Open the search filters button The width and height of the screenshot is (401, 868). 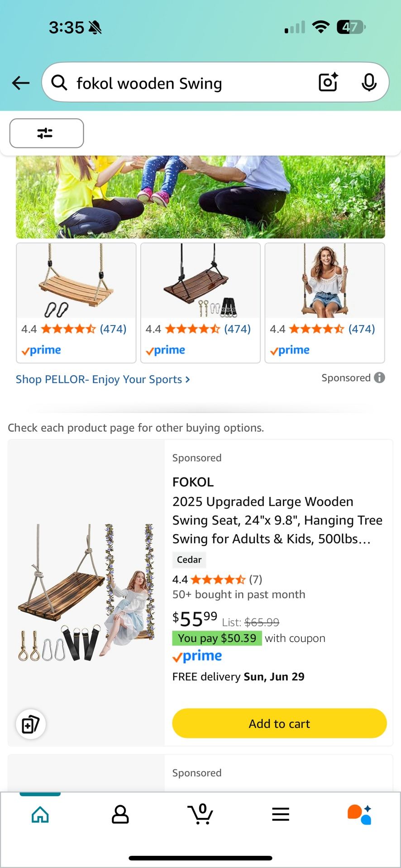47,133
